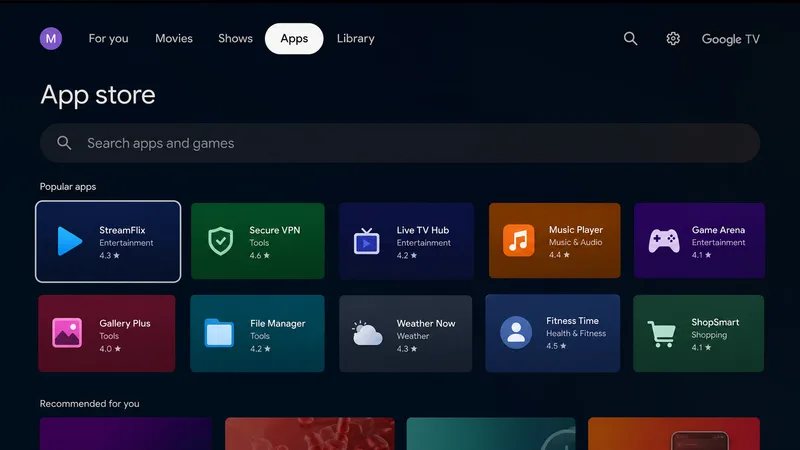The height and width of the screenshot is (450, 800).
Task: Go to the For you tab
Action: tap(108, 39)
